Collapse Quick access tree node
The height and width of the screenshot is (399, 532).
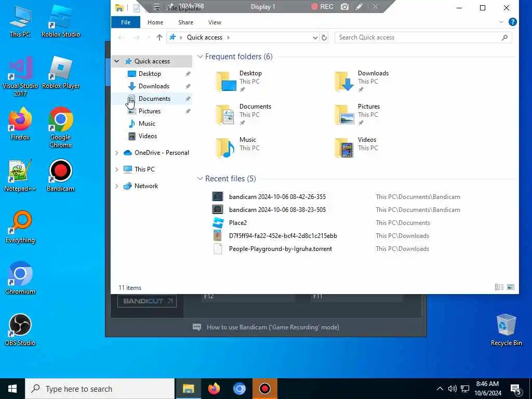117,61
